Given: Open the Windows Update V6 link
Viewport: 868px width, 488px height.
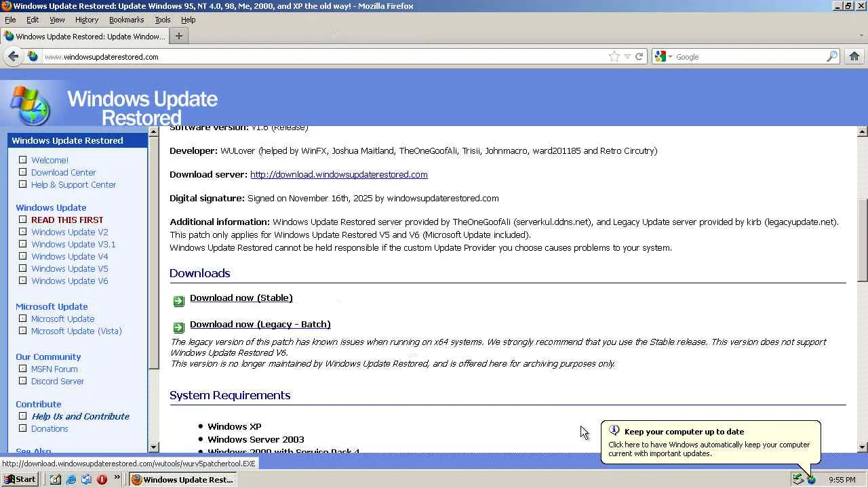Looking at the screenshot, I should (69, 281).
